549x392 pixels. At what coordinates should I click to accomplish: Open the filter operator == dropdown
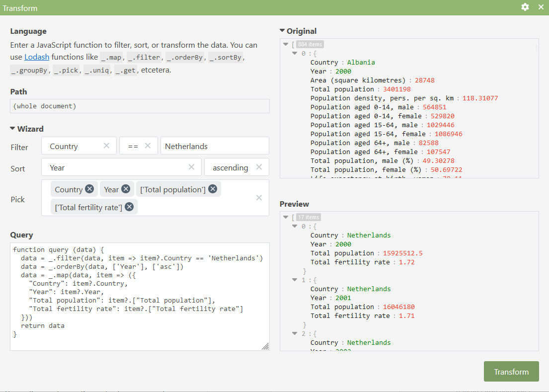pos(138,146)
